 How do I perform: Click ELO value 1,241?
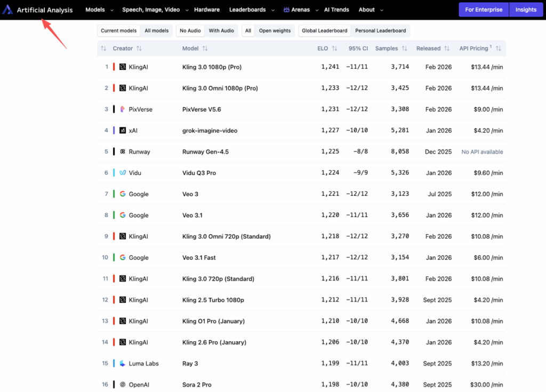(330, 67)
